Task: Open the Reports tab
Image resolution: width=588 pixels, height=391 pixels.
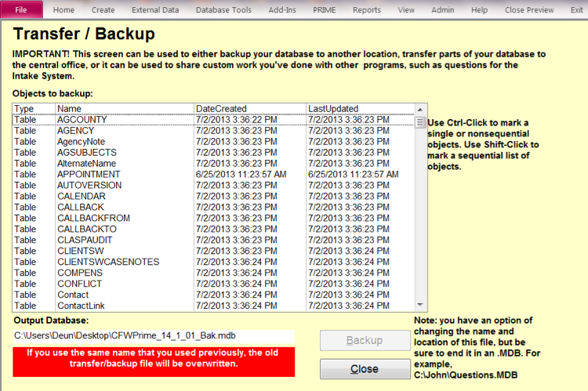Action: pos(366,10)
